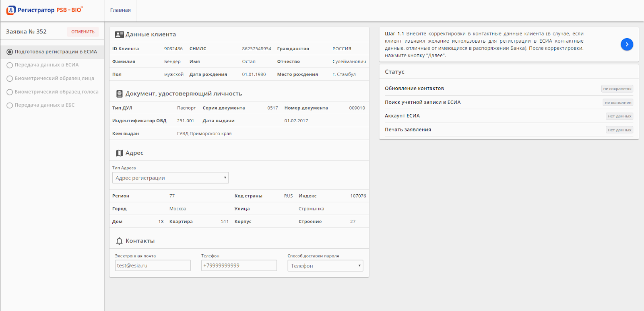Click the 'не выполнен' ЕСИА search badge
The width and height of the screenshot is (644, 311).
(618, 103)
